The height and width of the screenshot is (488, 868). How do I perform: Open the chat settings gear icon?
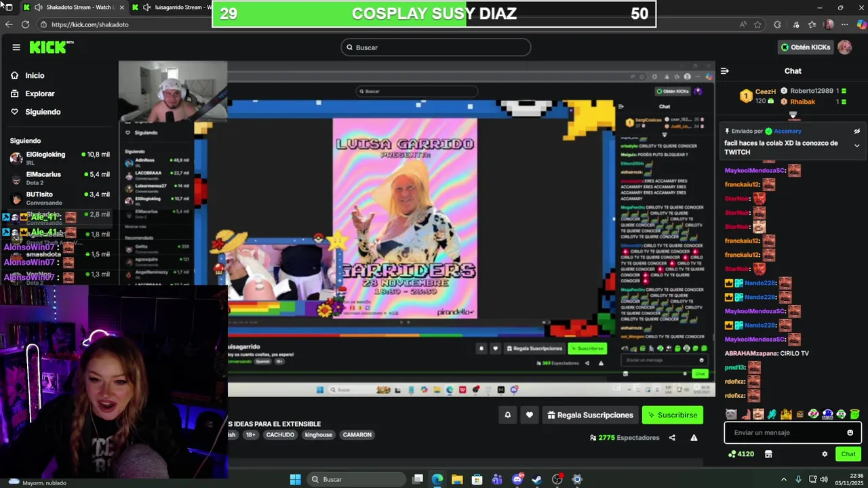click(825, 454)
